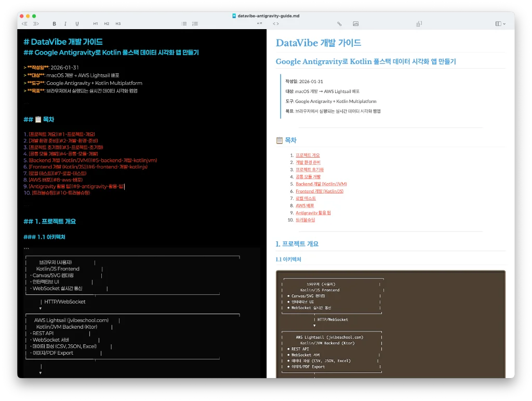The image size is (532, 401).
Task: Follow the 'Backend 개발 (Kotlin/JVM)' preview link
Action: [x=321, y=184]
